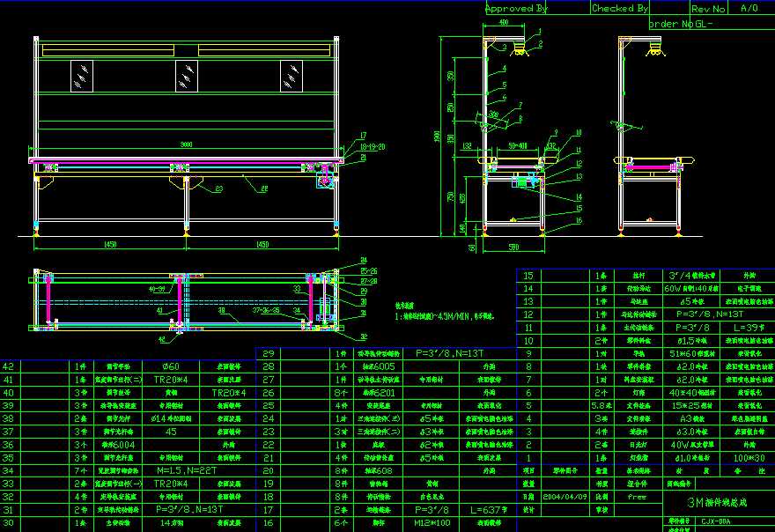Click "P=3'/8, N=13T" in row 29

point(449,353)
